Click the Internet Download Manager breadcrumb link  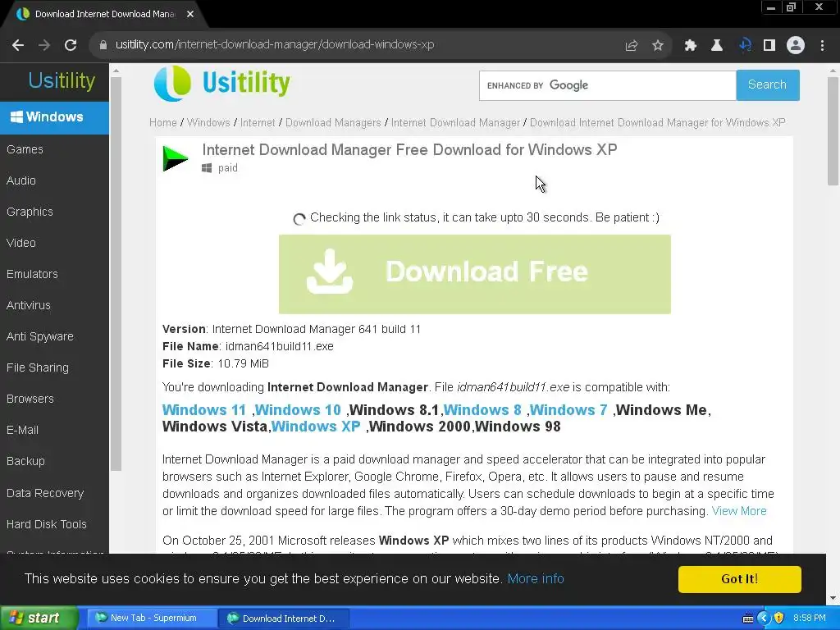[455, 123]
